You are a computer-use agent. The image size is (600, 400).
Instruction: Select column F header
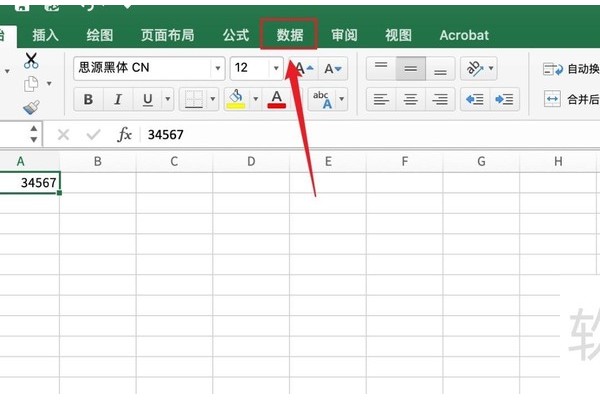[x=404, y=162]
